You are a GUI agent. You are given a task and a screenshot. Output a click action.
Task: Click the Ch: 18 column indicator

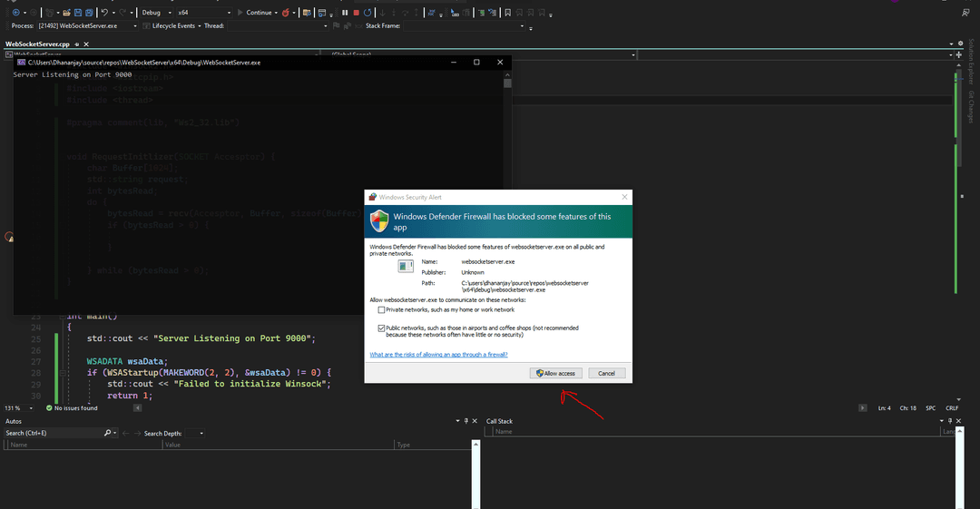point(908,408)
